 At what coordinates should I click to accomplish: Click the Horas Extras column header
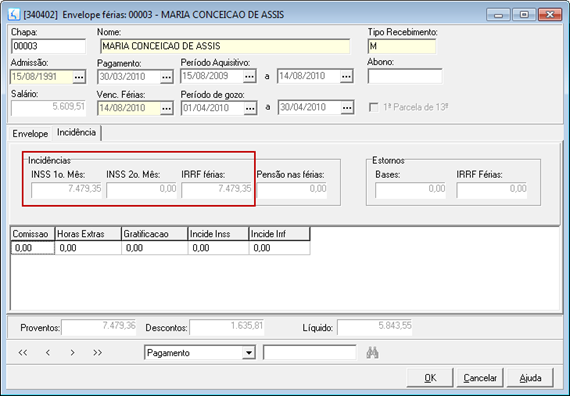coord(88,234)
